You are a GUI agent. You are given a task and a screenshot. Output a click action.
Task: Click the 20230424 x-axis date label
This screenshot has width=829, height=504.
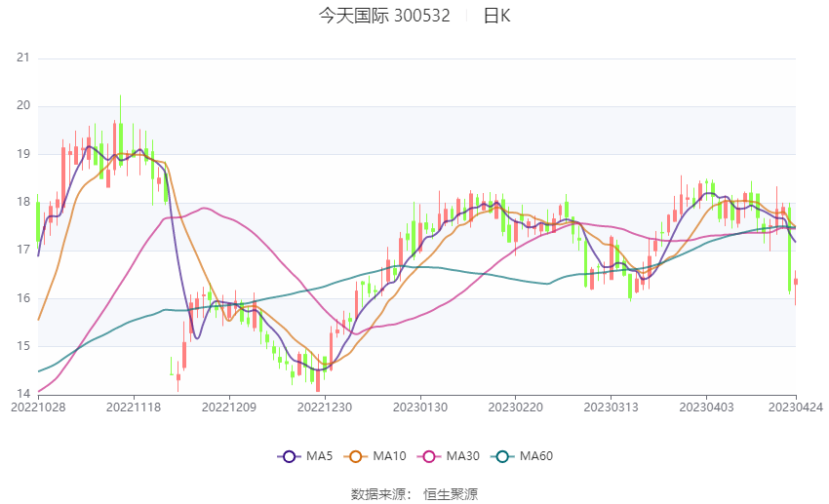tap(796, 407)
